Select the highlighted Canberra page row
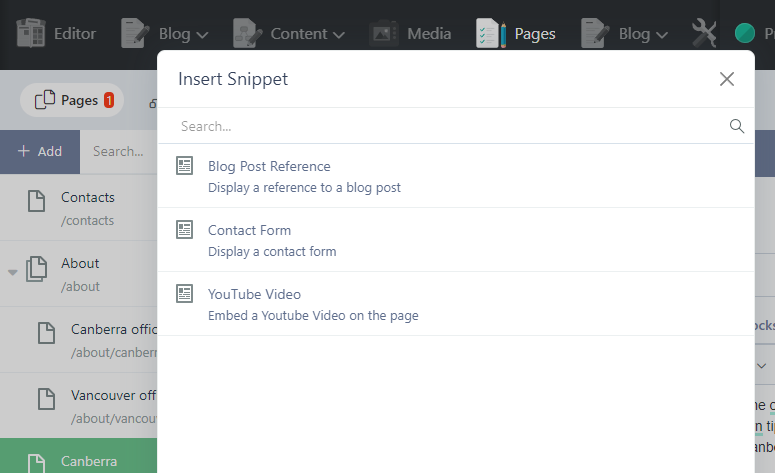This screenshot has height=473, width=775. tap(79, 456)
